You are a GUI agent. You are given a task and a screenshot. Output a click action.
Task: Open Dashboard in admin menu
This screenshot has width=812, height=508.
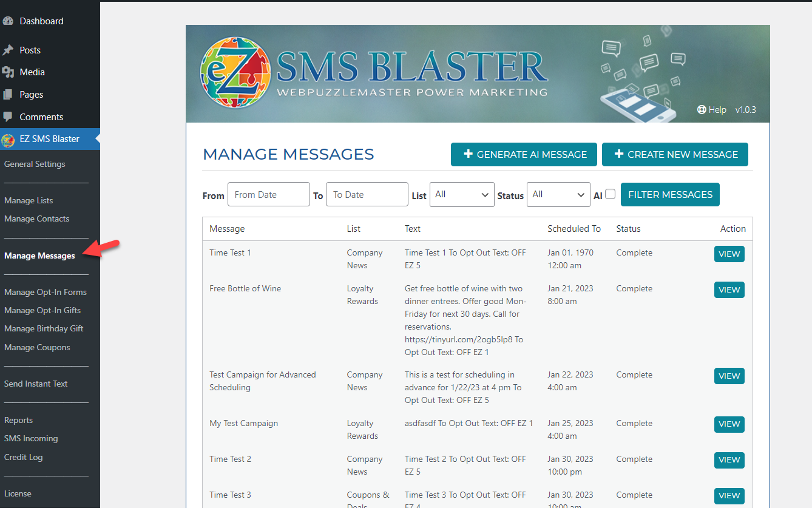tap(41, 21)
